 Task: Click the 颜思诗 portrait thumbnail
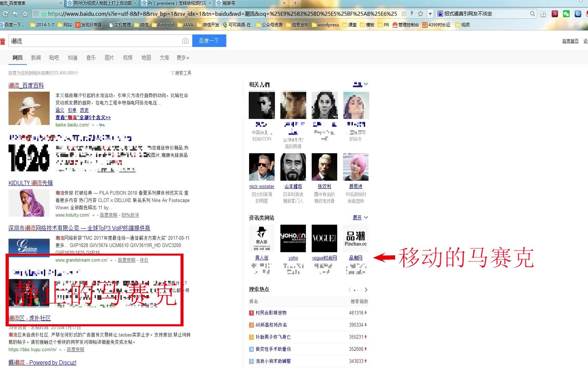click(356, 167)
